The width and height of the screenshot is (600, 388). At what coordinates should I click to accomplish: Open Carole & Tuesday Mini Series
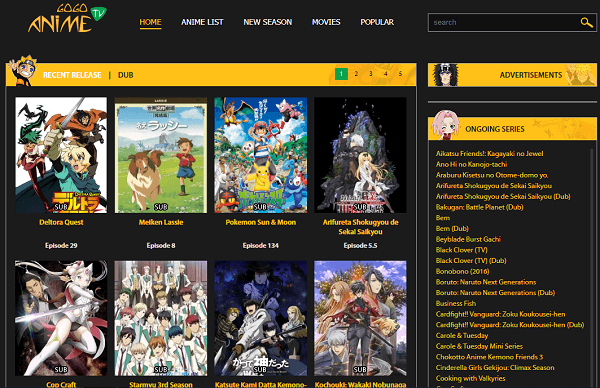click(x=479, y=346)
